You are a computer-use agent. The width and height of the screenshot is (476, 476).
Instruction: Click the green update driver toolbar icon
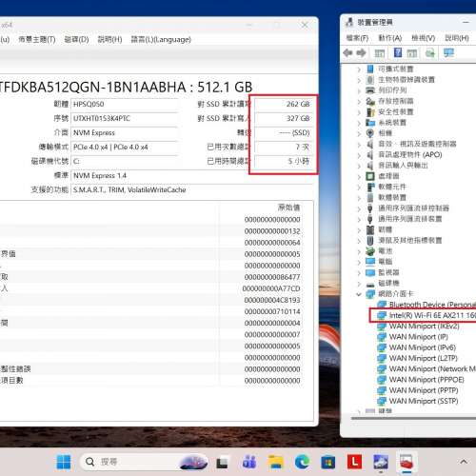click(x=429, y=53)
